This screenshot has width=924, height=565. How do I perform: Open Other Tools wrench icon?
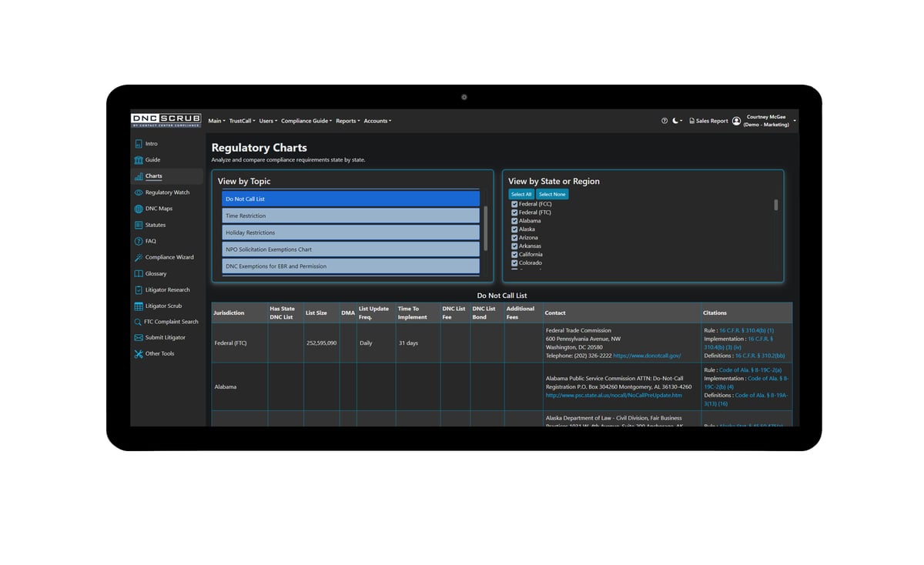[x=139, y=354]
